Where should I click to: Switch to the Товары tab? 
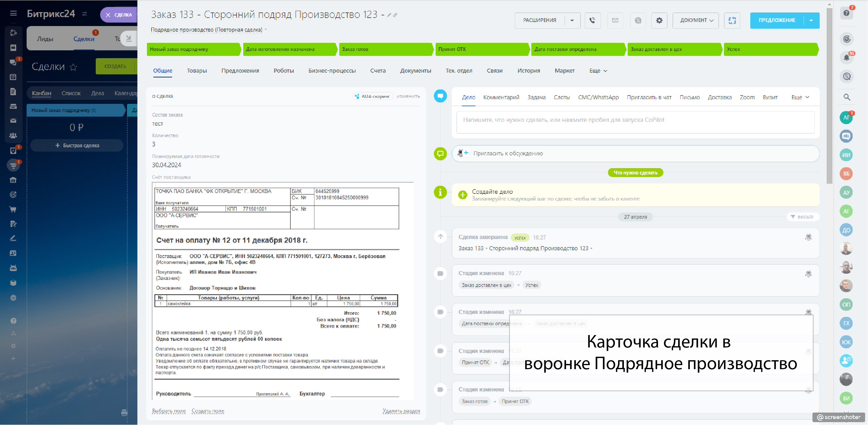197,71
